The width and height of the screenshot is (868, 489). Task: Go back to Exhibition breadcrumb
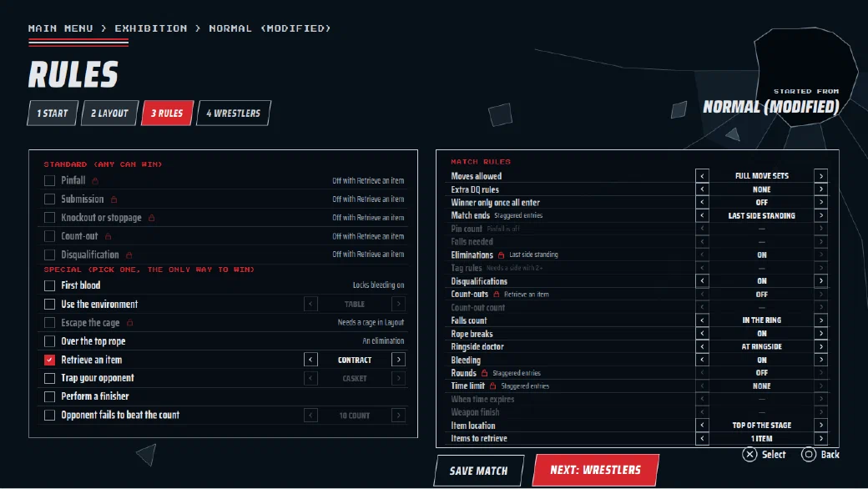[150, 28]
